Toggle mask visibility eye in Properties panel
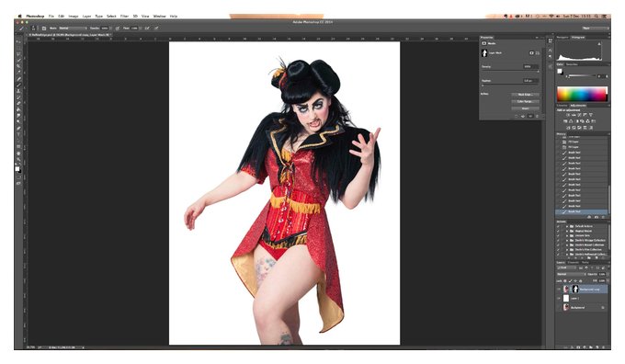 point(530,117)
